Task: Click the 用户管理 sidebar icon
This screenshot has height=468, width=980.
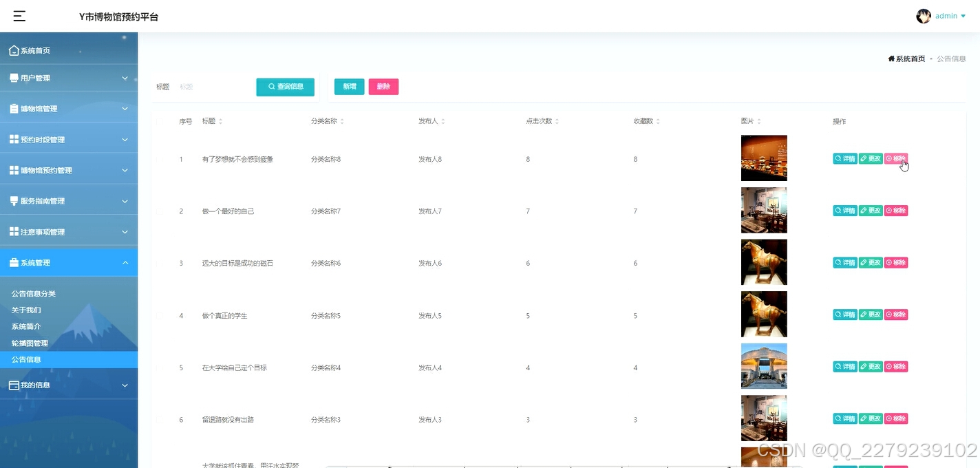Action: (14, 78)
